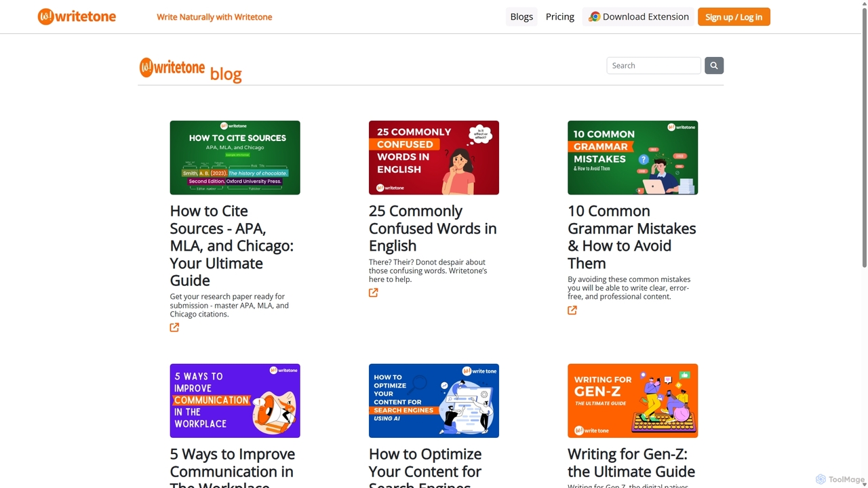Click the Writetone blog logo
Viewport: 868px width, 488px height.
pyautogui.click(x=191, y=69)
